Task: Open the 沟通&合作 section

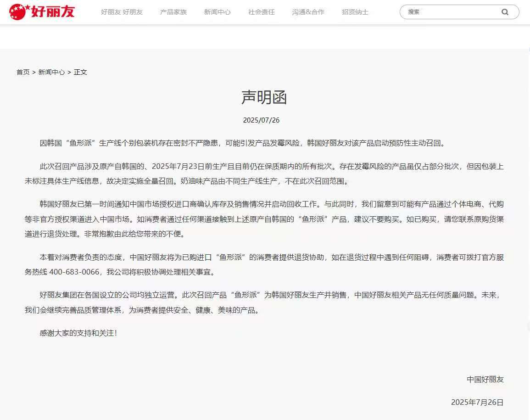Action: click(308, 12)
